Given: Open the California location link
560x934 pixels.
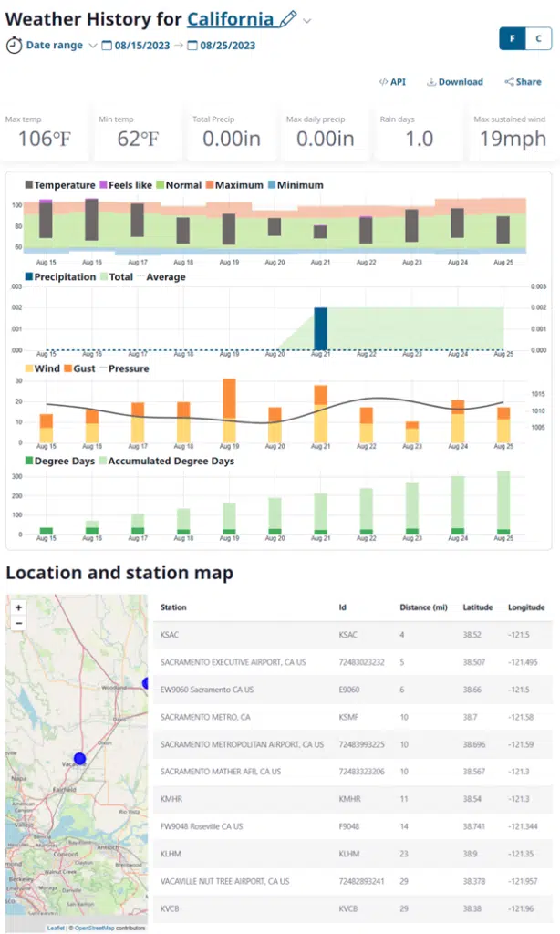Looking at the screenshot, I should click(230, 19).
